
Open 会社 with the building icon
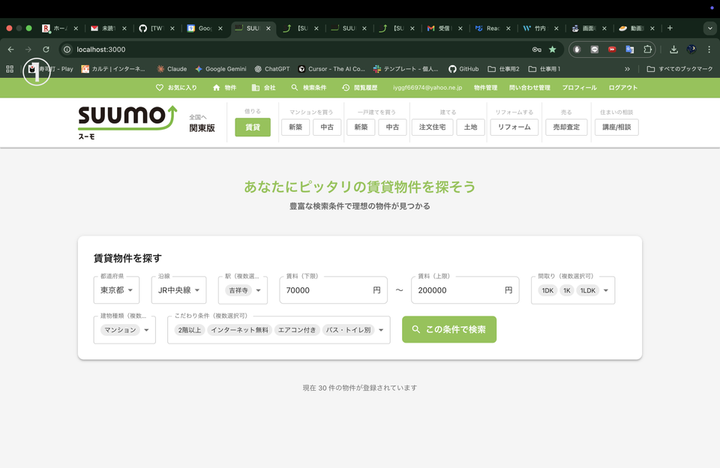(264, 87)
